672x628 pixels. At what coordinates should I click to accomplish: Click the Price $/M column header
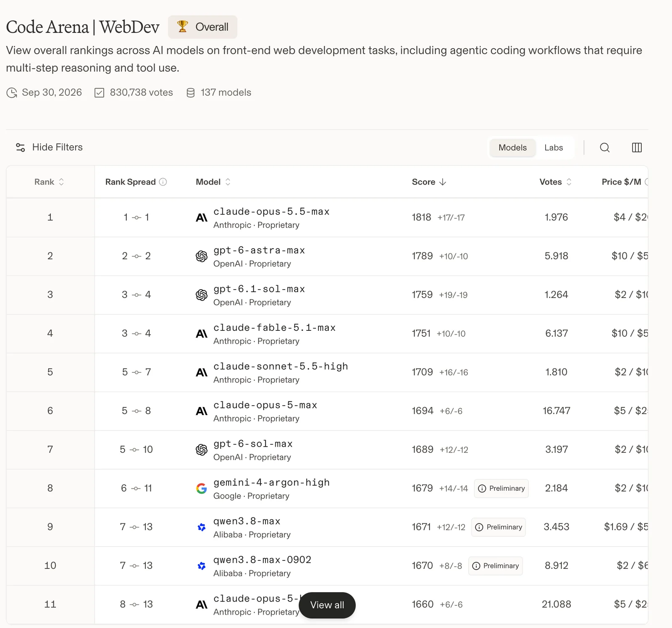622,182
